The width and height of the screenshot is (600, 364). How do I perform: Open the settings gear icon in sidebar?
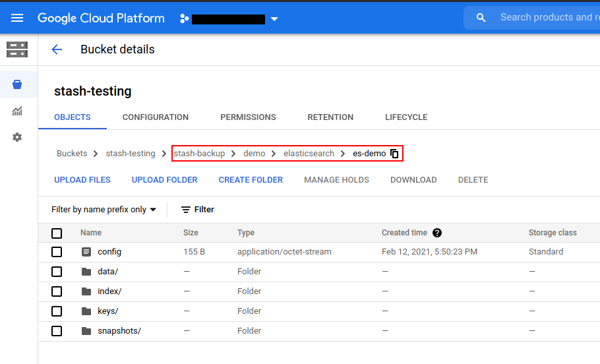coord(17,137)
